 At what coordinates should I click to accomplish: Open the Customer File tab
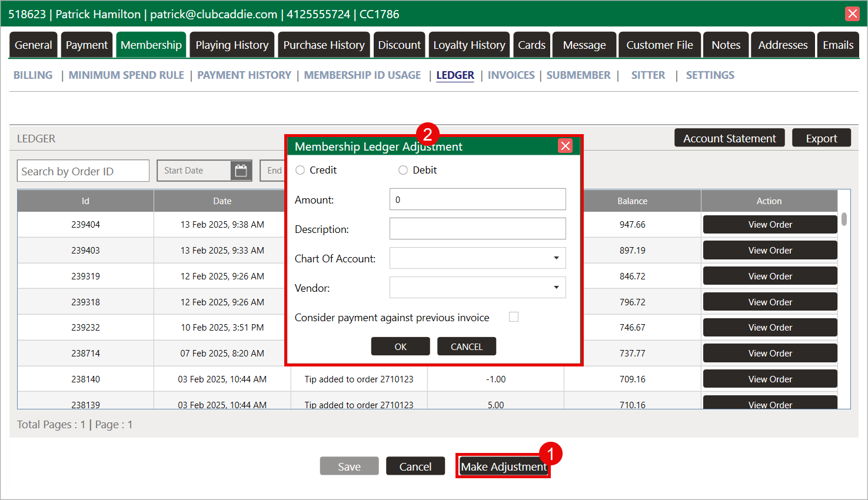[x=660, y=45]
